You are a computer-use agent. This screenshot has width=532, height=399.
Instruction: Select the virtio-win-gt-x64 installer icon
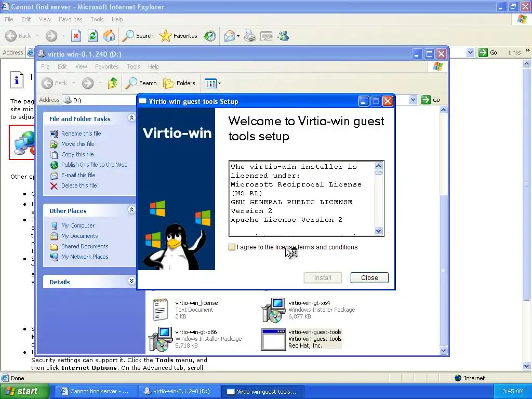tap(273, 310)
